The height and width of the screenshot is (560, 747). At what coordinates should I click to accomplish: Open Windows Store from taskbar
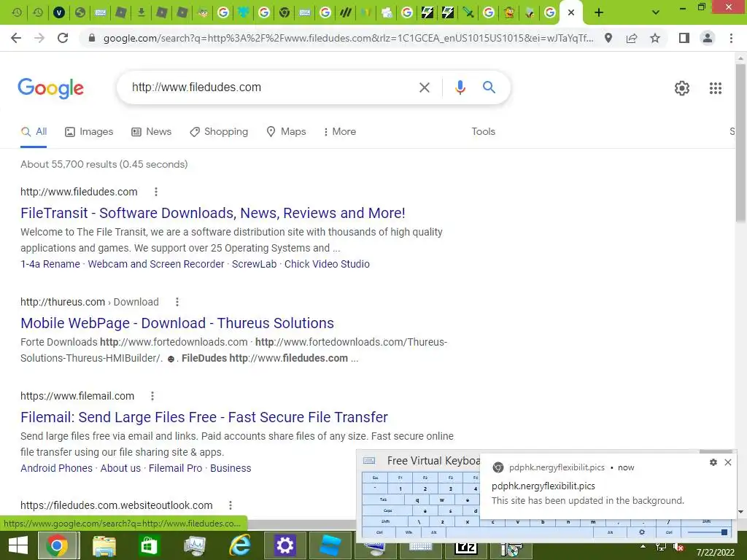[x=149, y=545]
